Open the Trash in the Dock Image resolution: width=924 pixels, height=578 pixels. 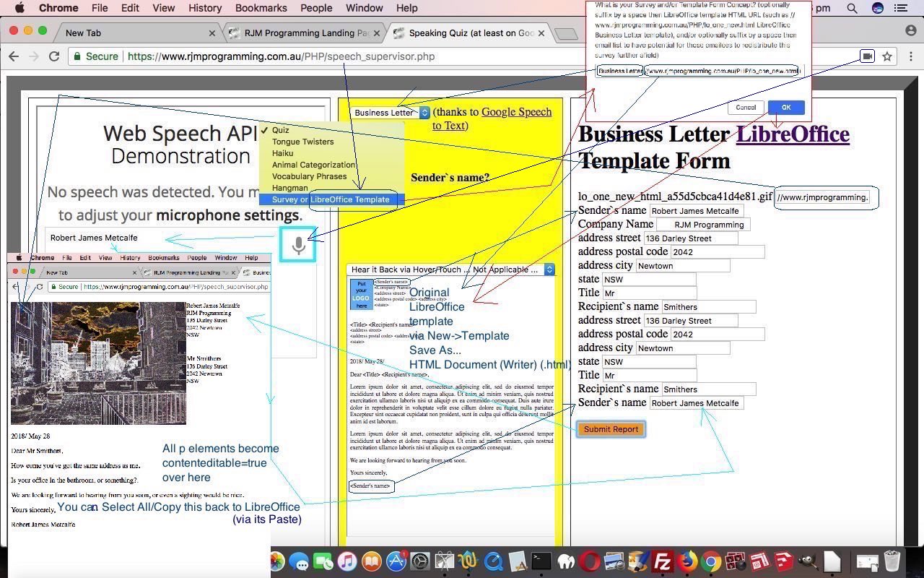pyautogui.click(x=892, y=561)
